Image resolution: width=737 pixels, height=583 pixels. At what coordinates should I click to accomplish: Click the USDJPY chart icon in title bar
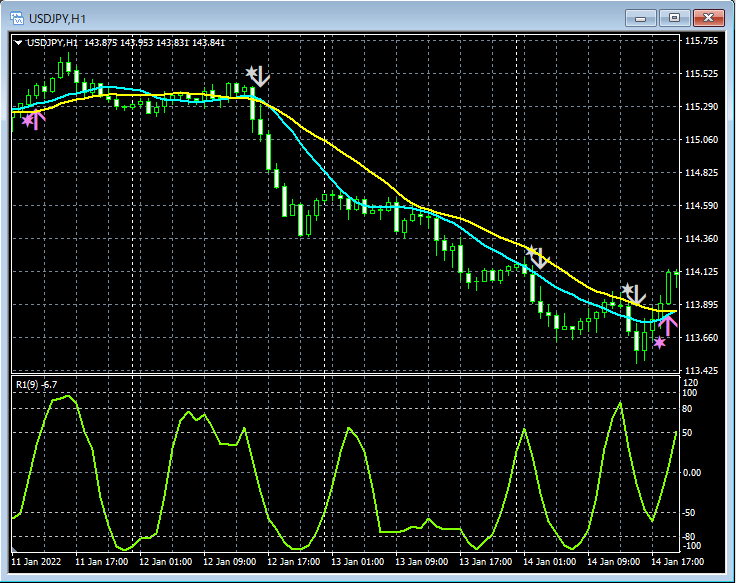coord(17,18)
